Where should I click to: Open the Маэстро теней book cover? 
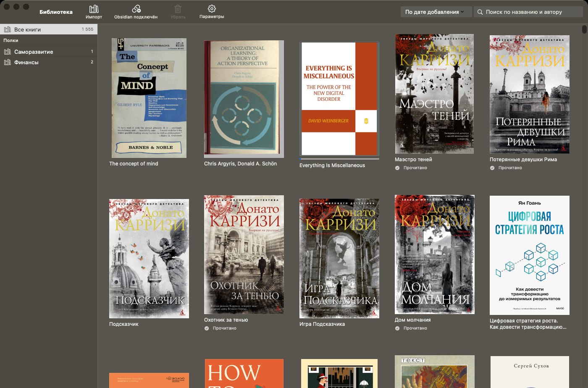click(434, 94)
